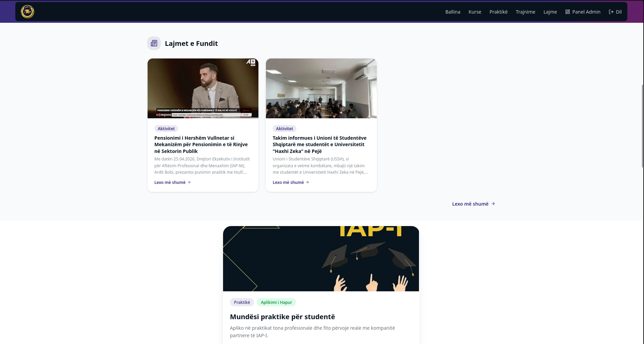
Task: Click the Aplikimi i Hapur status badge
Action: 276,302
